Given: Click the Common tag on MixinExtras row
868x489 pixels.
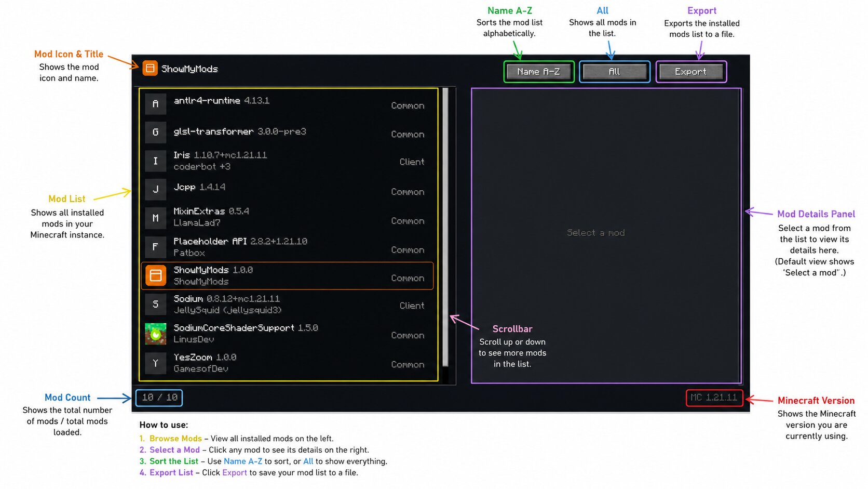Looking at the screenshot, I should click(x=408, y=221).
